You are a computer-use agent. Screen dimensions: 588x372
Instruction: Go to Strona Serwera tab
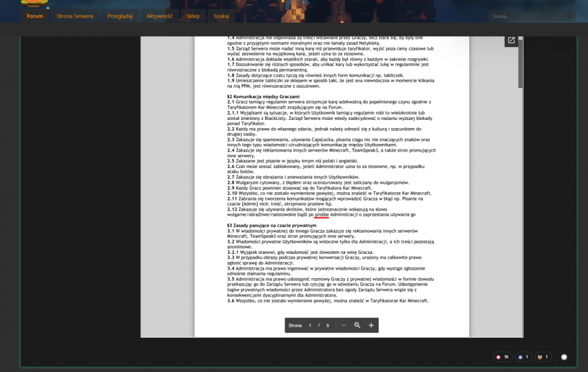[75, 16]
